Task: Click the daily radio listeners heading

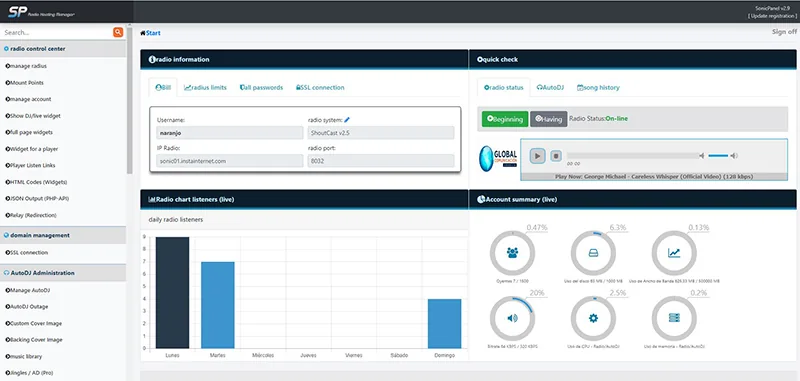Action: click(176, 220)
